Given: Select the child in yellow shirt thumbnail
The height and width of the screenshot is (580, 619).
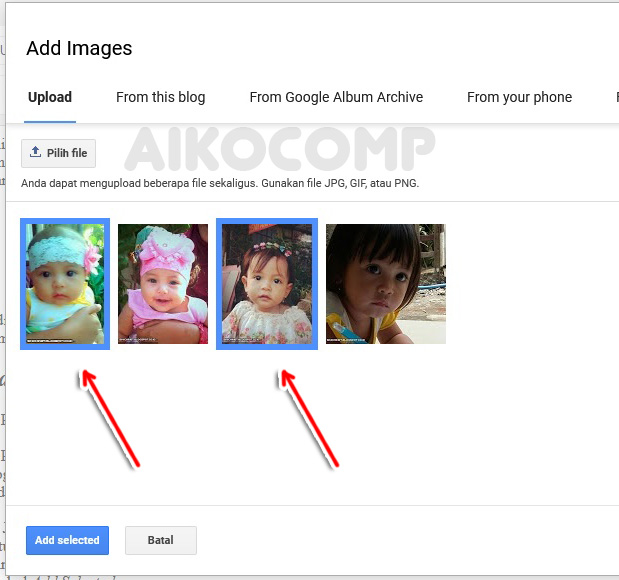Looking at the screenshot, I should pos(385,284).
